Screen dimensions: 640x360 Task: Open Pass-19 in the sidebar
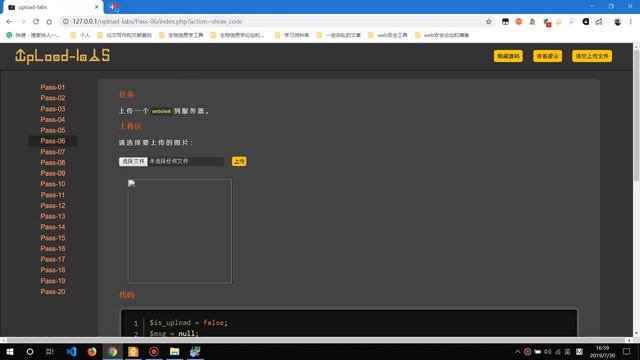[x=53, y=281]
